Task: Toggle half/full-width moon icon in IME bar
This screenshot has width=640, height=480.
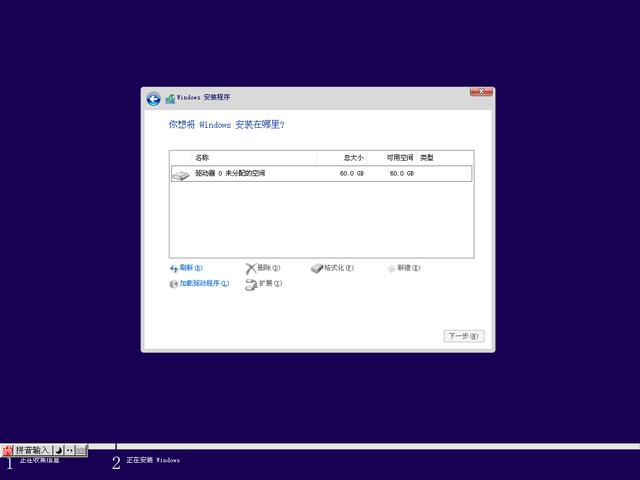Action: [58, 451]
